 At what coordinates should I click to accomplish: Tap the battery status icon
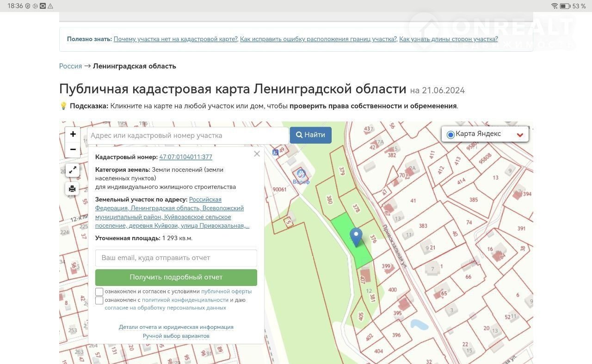coord(565,6)
